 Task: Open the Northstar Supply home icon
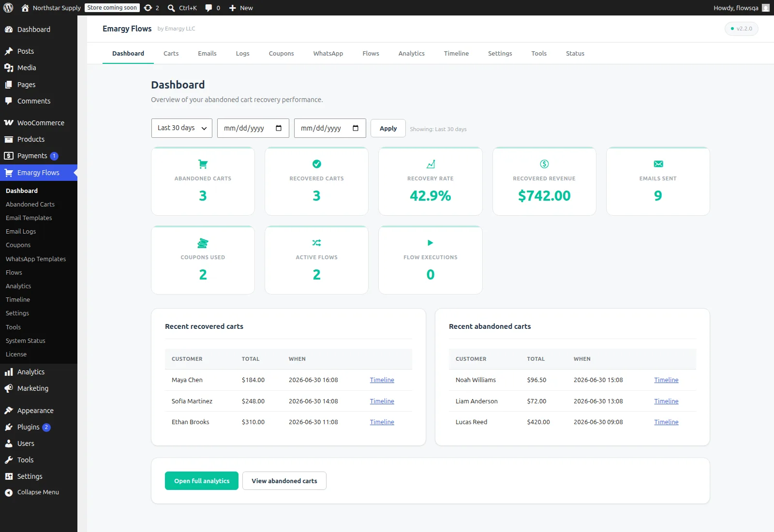(x=25, y=8)
